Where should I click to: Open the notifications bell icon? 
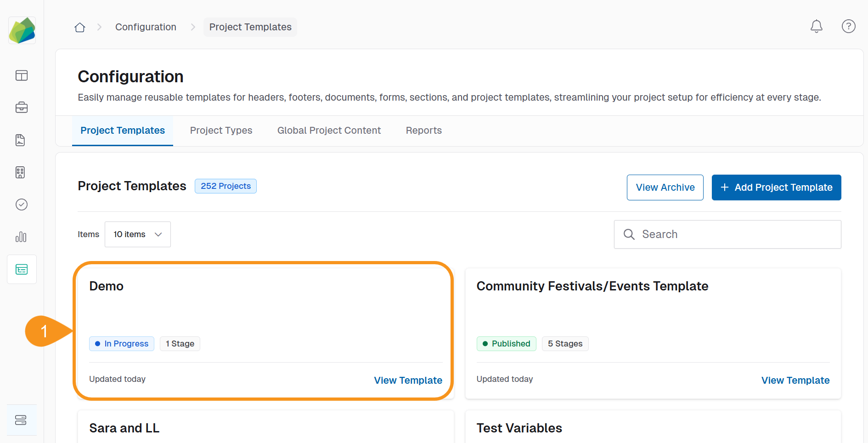tap(816, 26)
